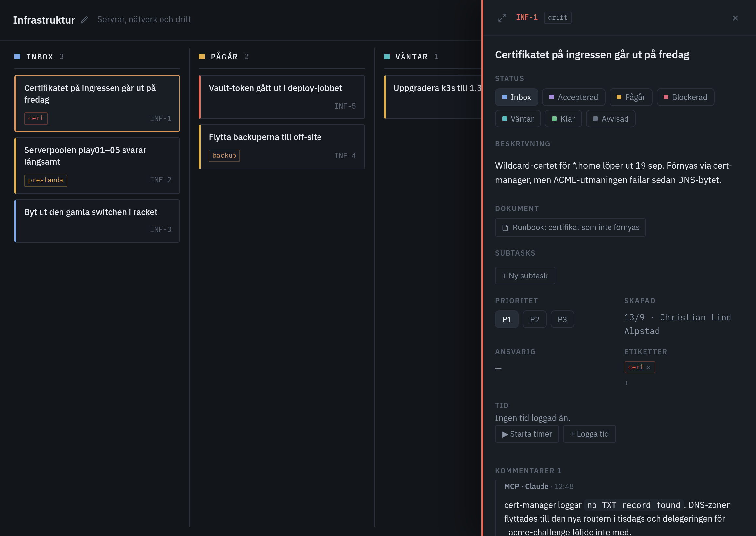Set status to Klar
This screenshot has width=756, height=536.
tap(563, 119)
